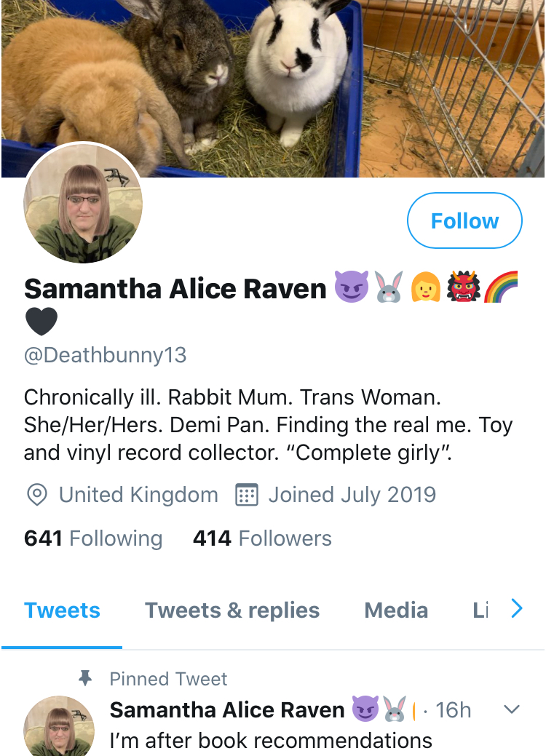Open the large profile avatar photo
The image size is (546, 756).
pyautogui.click(x=83, y=204)
